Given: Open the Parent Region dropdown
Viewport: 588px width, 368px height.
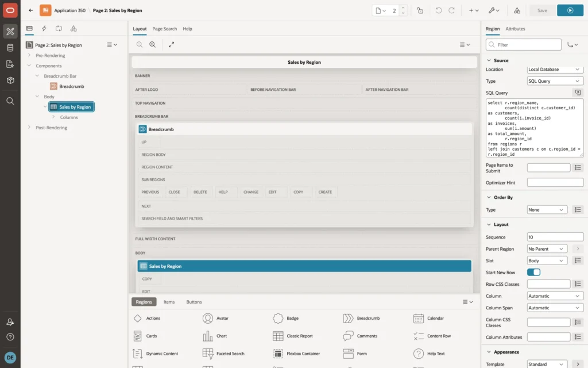Looking at the screenshot, I should [x=547, y=248].
